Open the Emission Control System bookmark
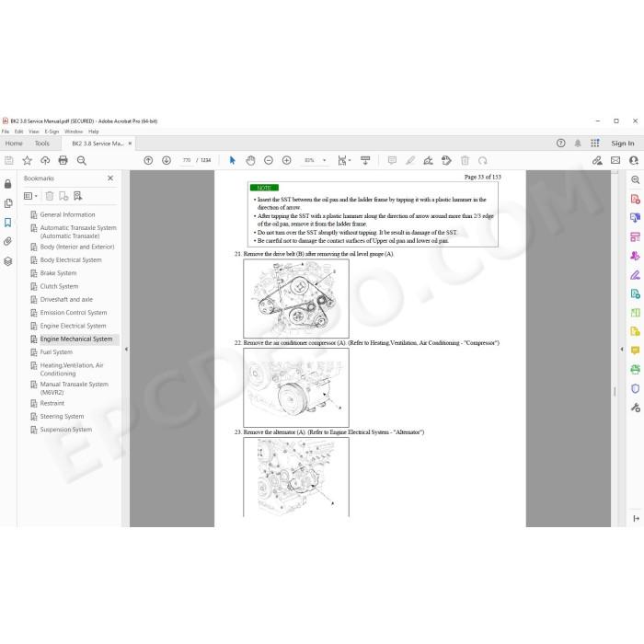Viewport: 644px width, 644px height. 74,313
